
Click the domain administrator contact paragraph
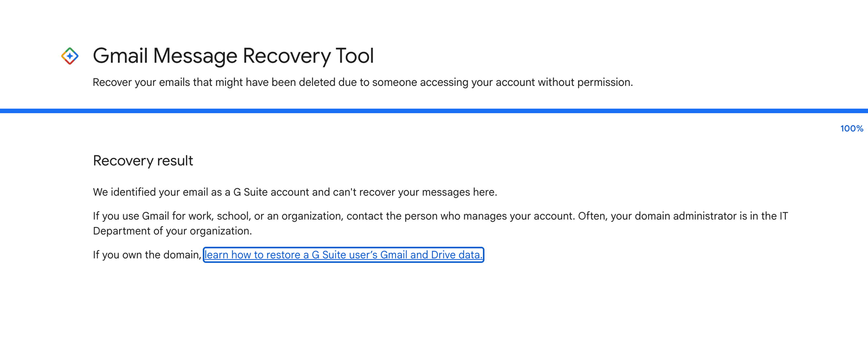click(x=440, y=223)
